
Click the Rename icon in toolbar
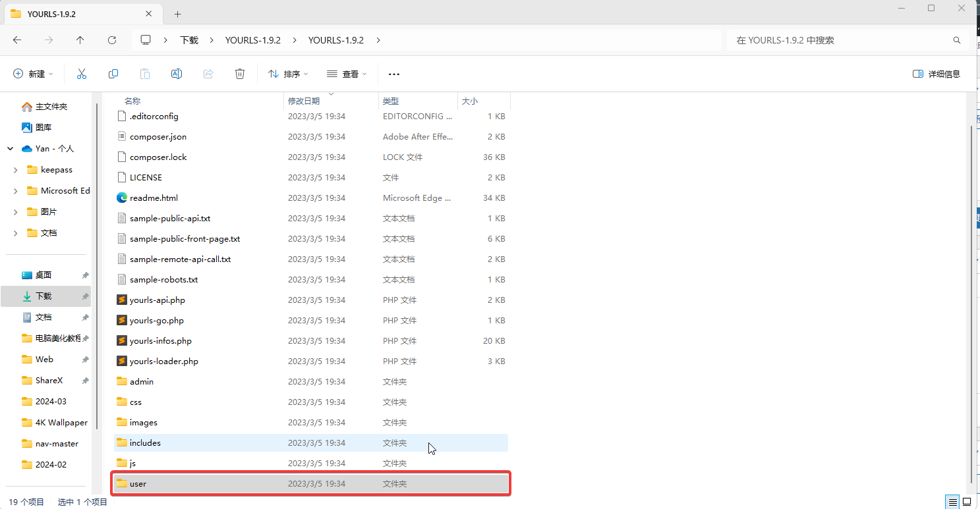(x=177, y=74)
